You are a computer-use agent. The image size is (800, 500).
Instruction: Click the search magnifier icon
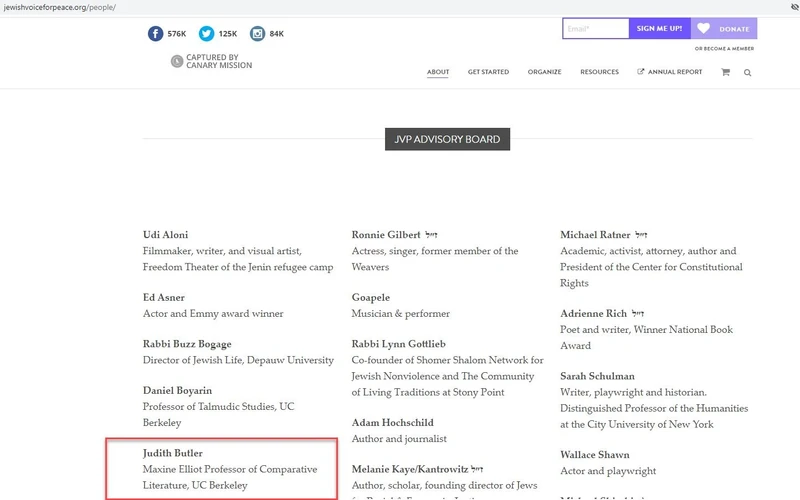(x=747, y=72)
